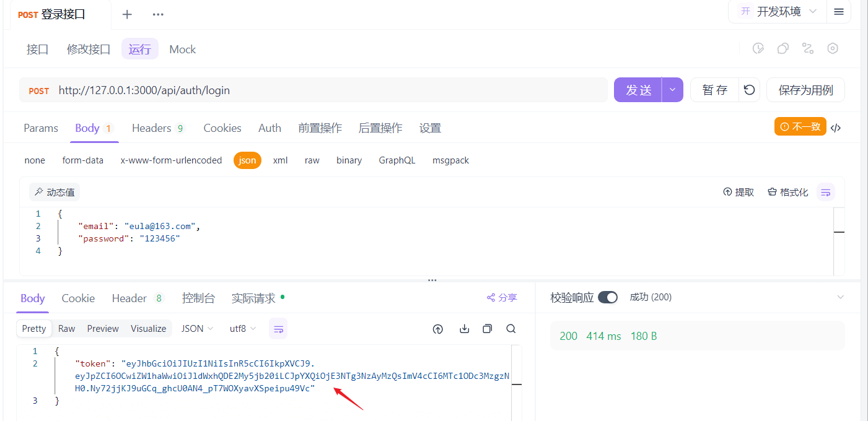Click the 保存为用例 button

[805, 90]
